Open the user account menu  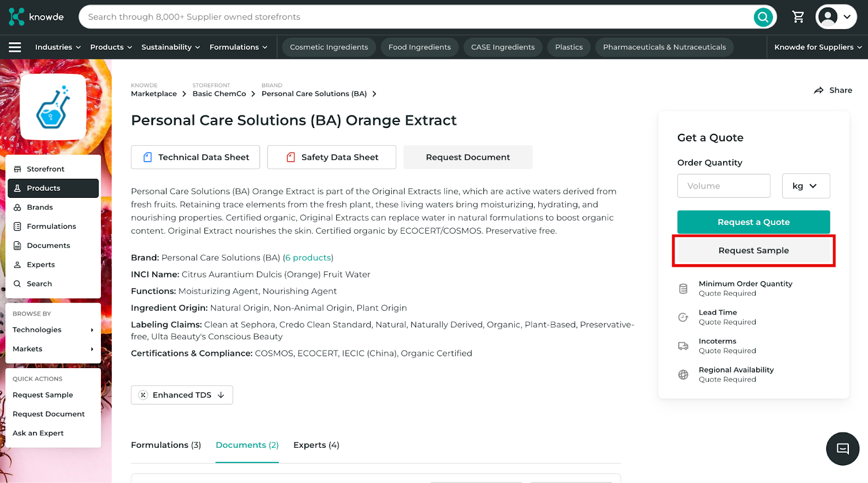[836, 17]
